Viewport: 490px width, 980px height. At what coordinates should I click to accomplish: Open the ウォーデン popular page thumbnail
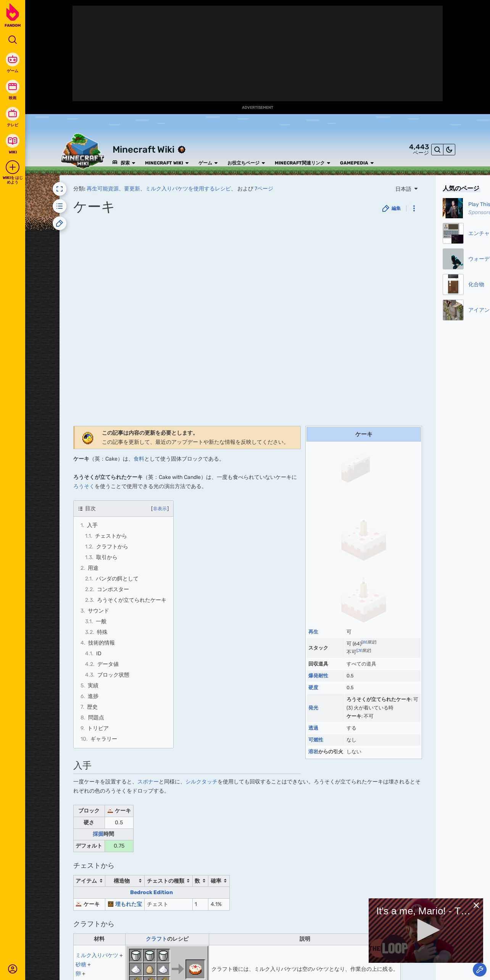point(453,259)
